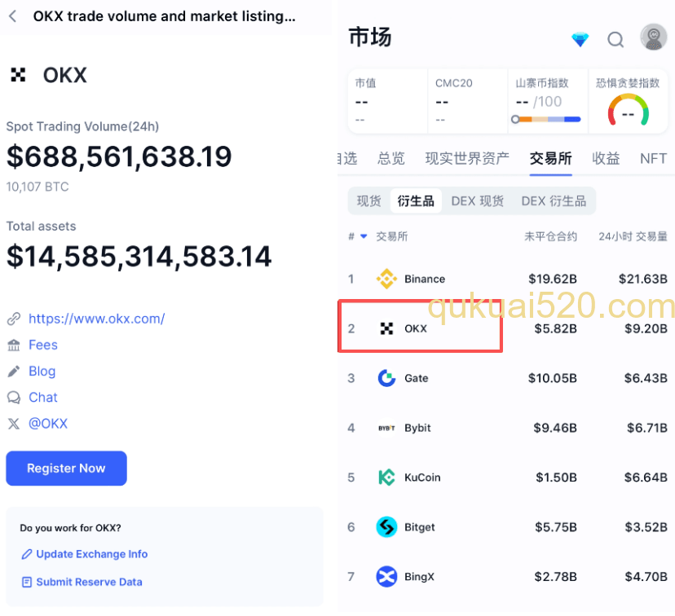The width and height of the screenshot is (675, 616).
Task: Click the BingX logo in row 7
Action: (386, 576)
